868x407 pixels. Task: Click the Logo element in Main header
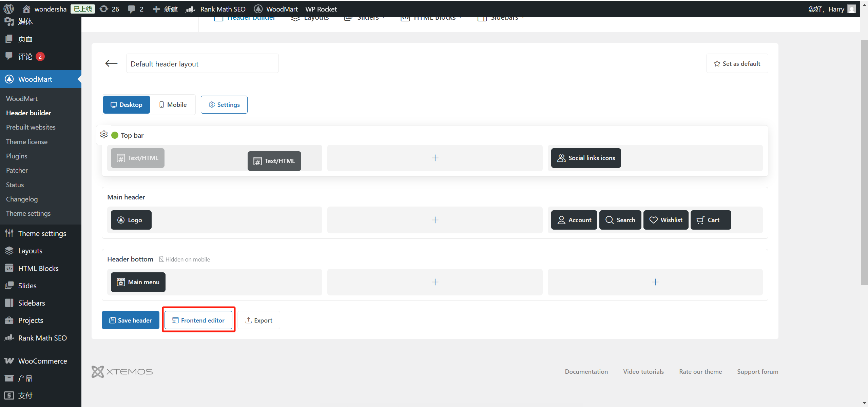point(131,220)
